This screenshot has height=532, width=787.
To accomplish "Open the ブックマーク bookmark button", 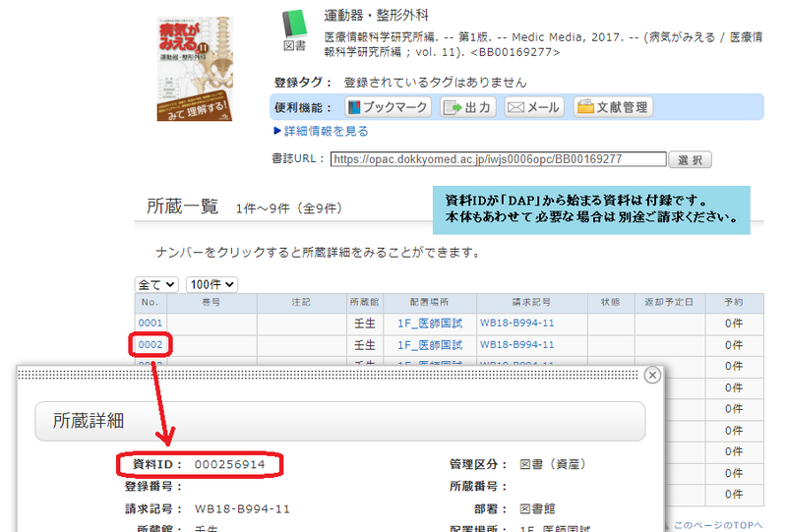I will pyautogui.click(x=388, y=107).
